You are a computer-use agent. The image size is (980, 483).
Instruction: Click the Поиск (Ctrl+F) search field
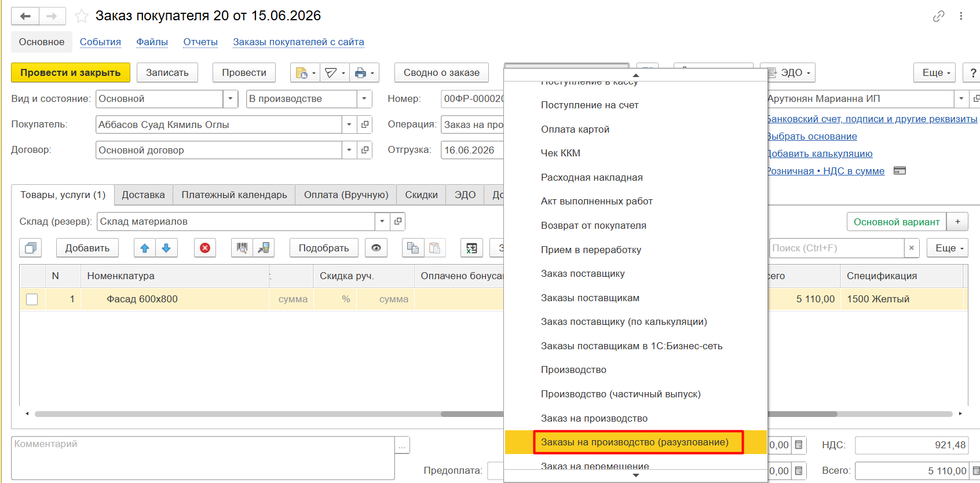pyautogui.click(x=837, y=248)
